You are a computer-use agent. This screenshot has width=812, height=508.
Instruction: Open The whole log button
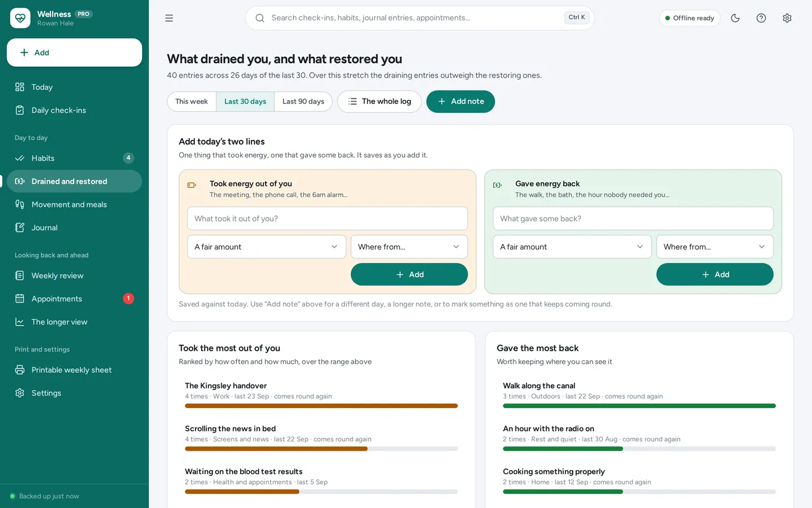click(x=379, y=102)
